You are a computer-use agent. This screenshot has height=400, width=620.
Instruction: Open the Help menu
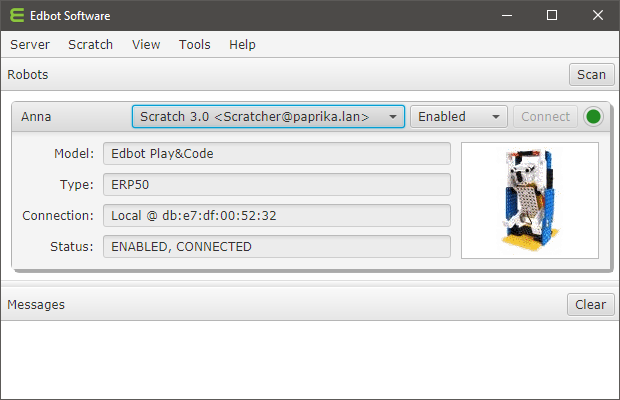pos(242,45)
